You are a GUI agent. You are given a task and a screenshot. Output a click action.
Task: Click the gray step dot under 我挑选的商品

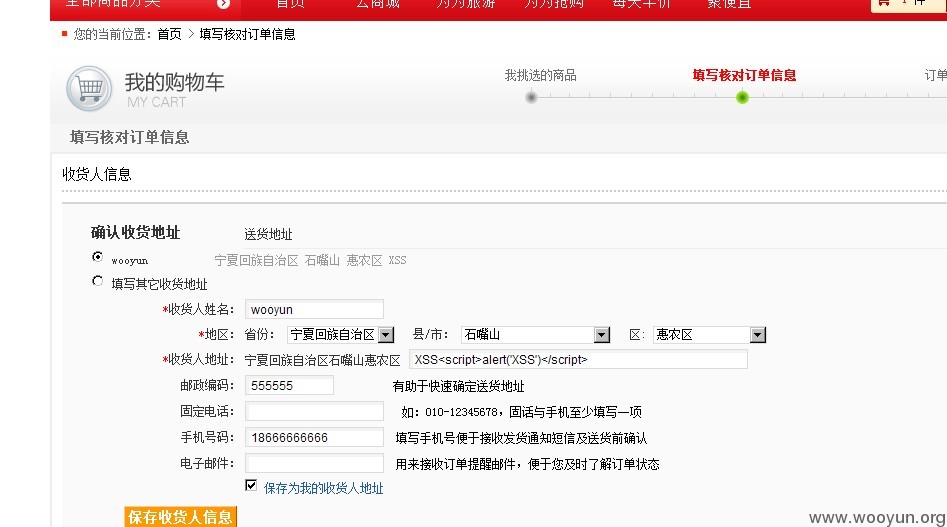[x=531, y=97]
